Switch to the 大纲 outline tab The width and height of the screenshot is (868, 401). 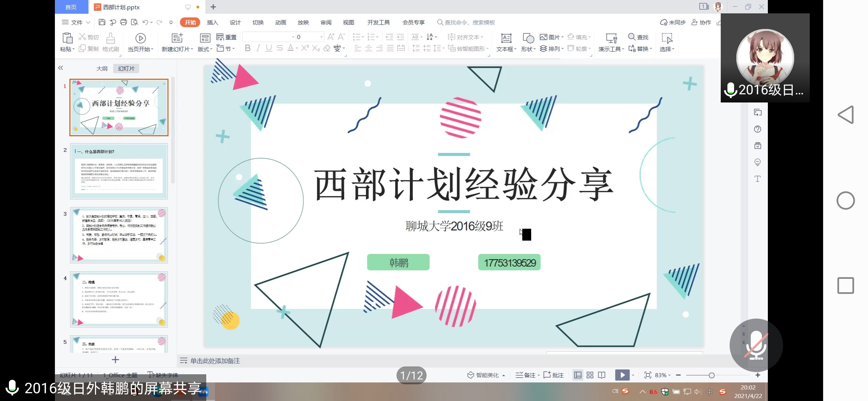tap(102, 69)
